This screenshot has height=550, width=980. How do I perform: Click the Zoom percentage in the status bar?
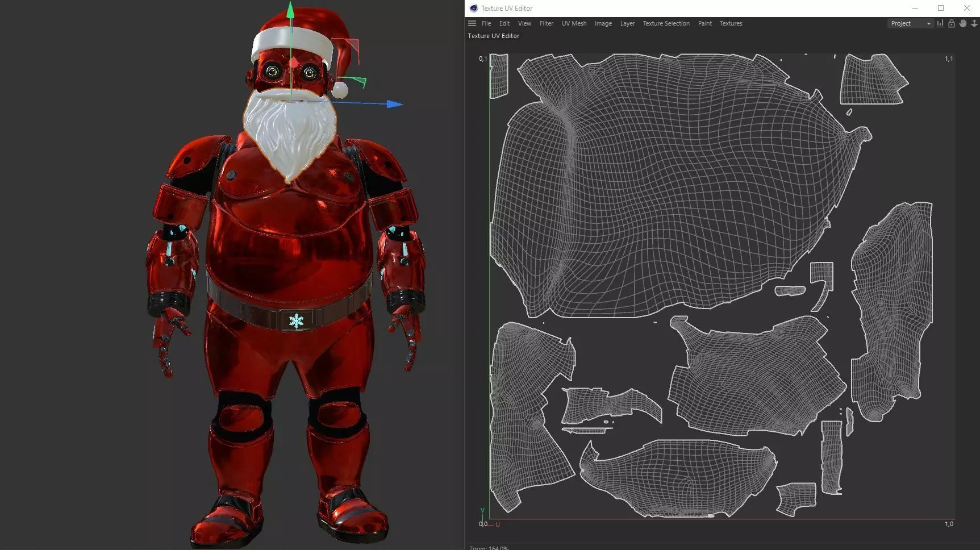tap(489, 548)
